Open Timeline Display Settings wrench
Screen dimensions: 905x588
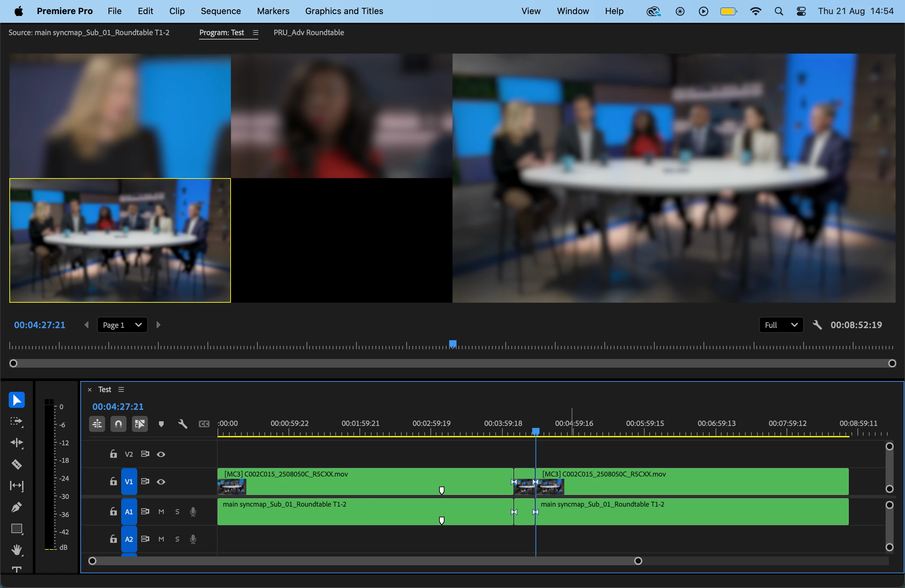(x=182, y=424)
